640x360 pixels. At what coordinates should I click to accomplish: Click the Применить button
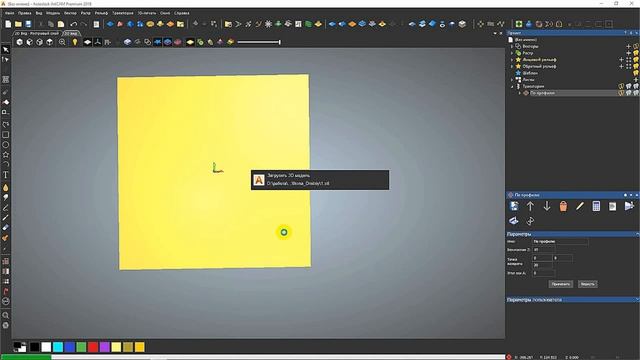(x=560, y=284)
